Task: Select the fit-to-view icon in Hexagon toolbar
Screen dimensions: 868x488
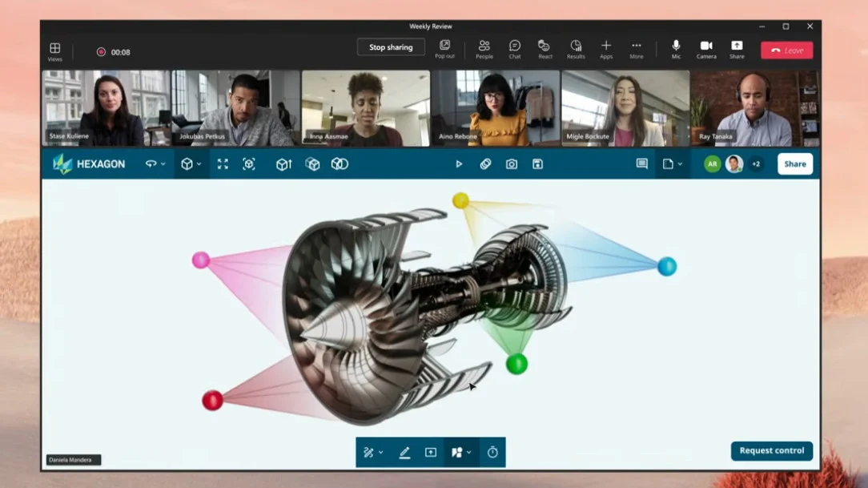Action: point(223,163)
